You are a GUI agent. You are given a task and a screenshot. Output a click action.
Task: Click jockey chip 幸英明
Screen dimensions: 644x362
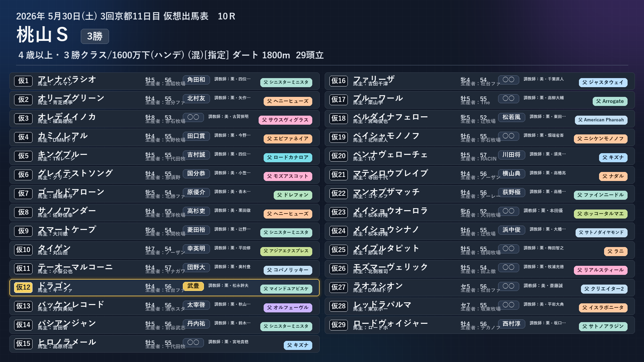pyautogui.click(x=196, y=249)
